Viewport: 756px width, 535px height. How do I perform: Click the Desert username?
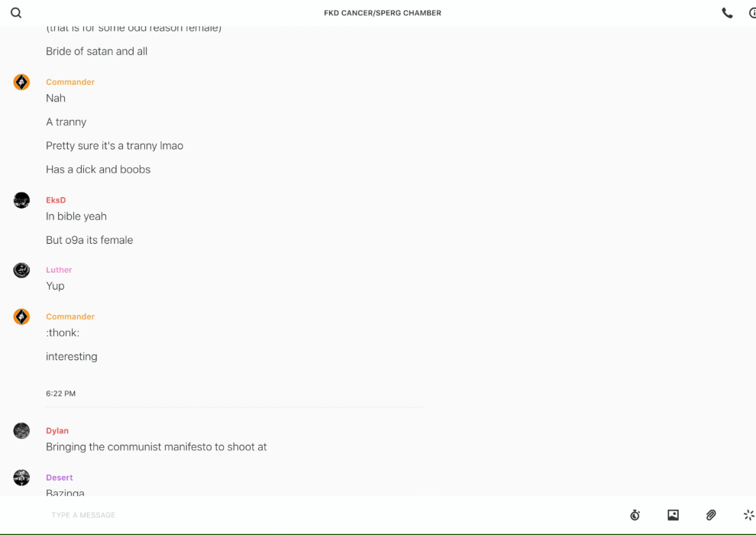(60, 478)
